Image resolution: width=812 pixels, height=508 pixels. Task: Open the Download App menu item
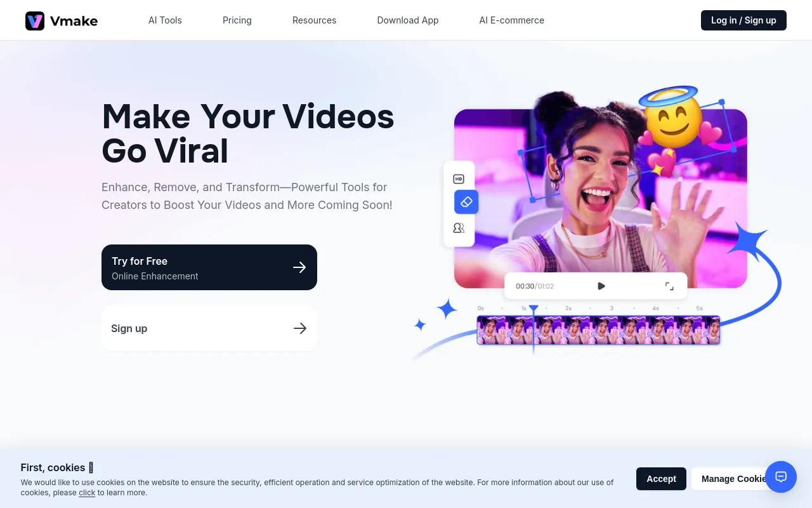click(x=408, y=20)
